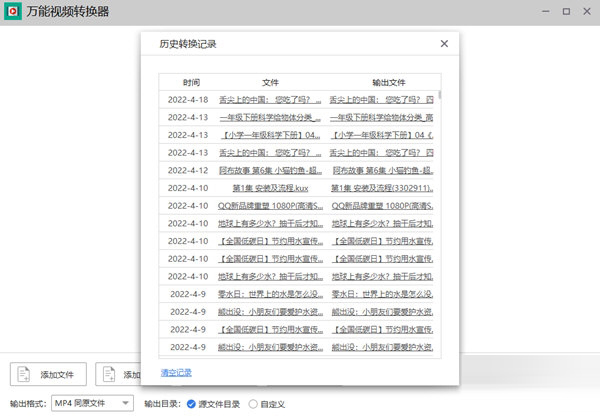Select the 源文件目录 radio button
This screenshot has height=419, width=600.
191,404
